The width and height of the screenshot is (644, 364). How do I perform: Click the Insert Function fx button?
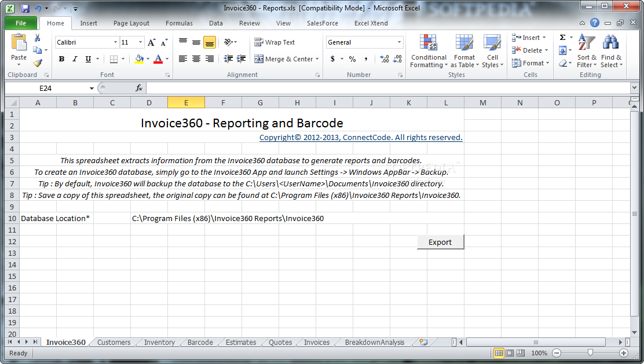[139, 88]
